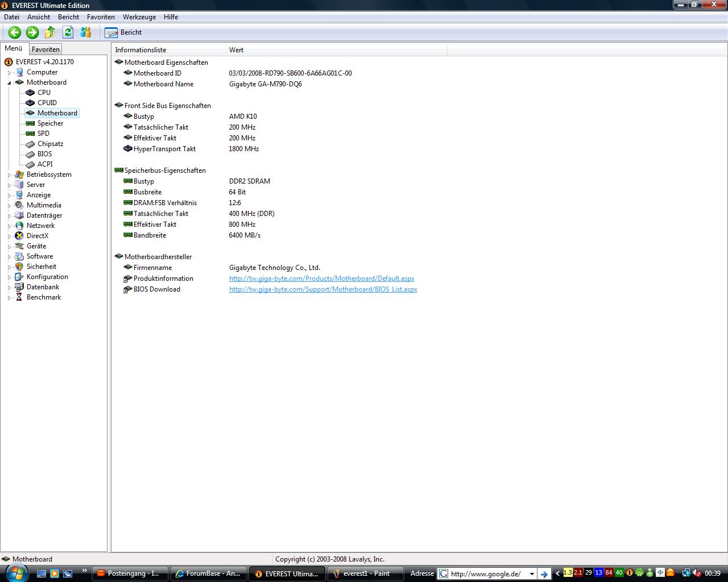Screen dimensions: 728x582
Task: Open the Datei menu
Action: point(11,17)
